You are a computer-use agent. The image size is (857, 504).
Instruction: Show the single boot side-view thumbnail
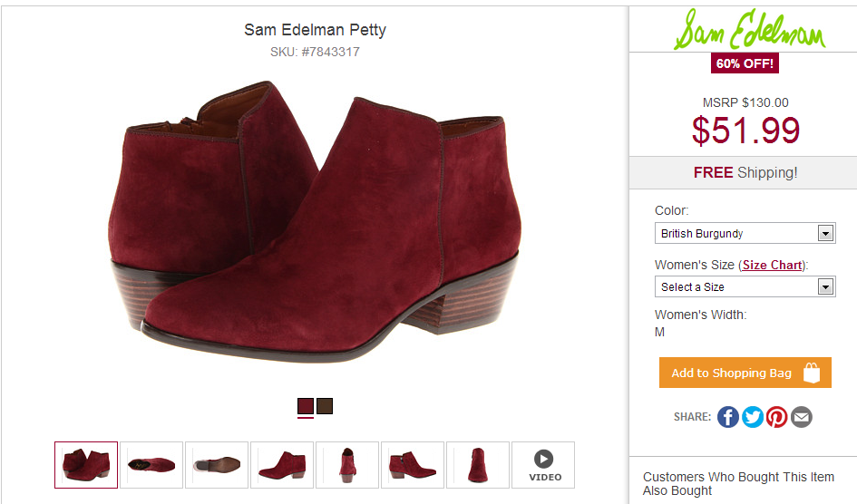(282, 465)
